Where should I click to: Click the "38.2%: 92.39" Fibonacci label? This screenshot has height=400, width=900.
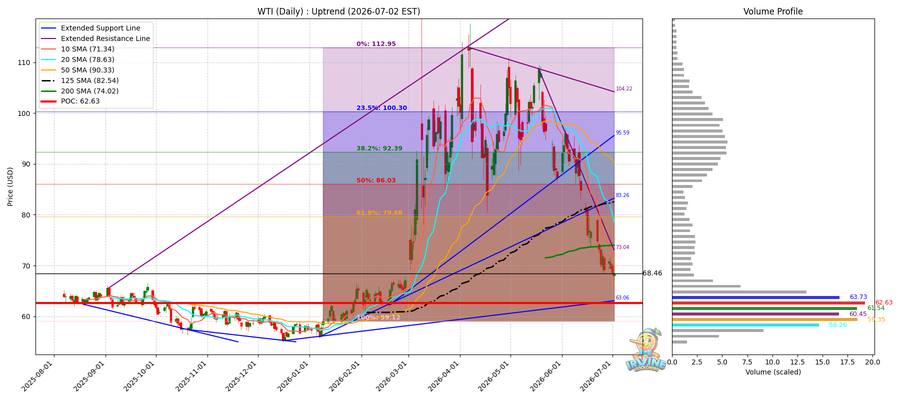(379, 148)
